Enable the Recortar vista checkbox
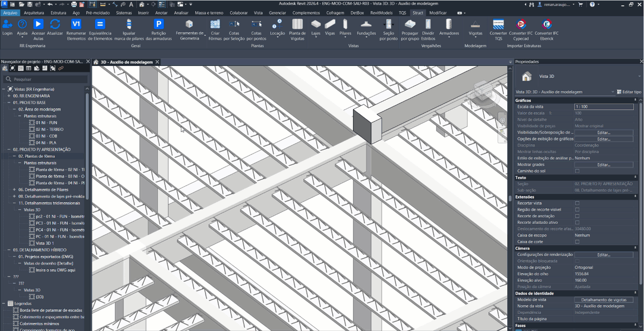Screen dimensions: 644x331 click(577, 203)
